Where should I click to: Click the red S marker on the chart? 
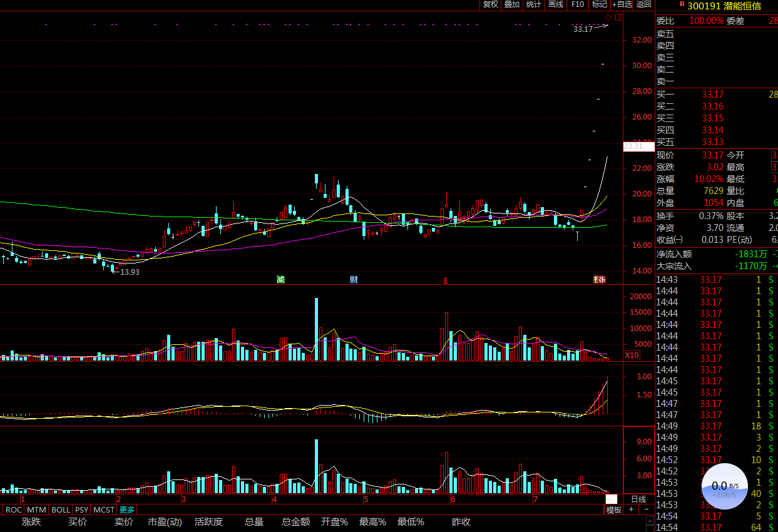(446, 280)
